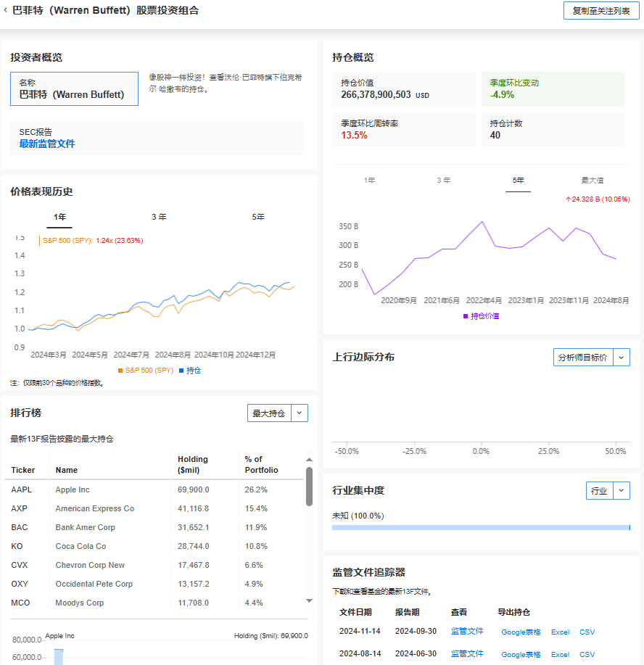644x665 pixels.
Task: Toggle S&P 500 (SPY) legend series
Action: pyautogui.click(x=146, y=371)
